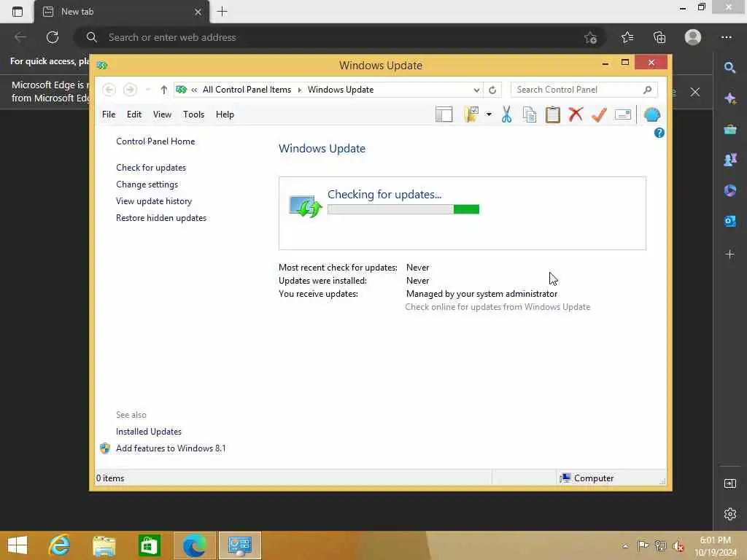Click the folder options toolbar icon
The width and height of the screenshot is (747, 560).
pos(471,114)
